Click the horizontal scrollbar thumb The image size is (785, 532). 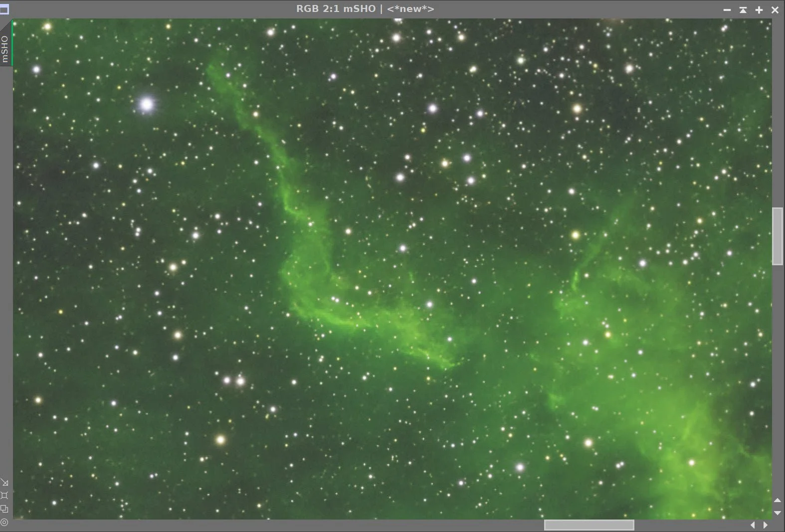tap(589, 525)
